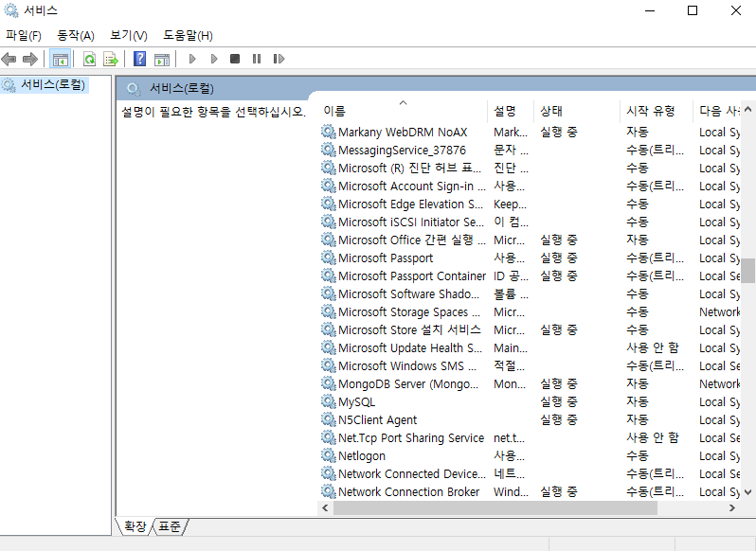Viewport: 756px width, 551px height.
Task: Sort by the 이름 column header
Action: coord(403,111)
